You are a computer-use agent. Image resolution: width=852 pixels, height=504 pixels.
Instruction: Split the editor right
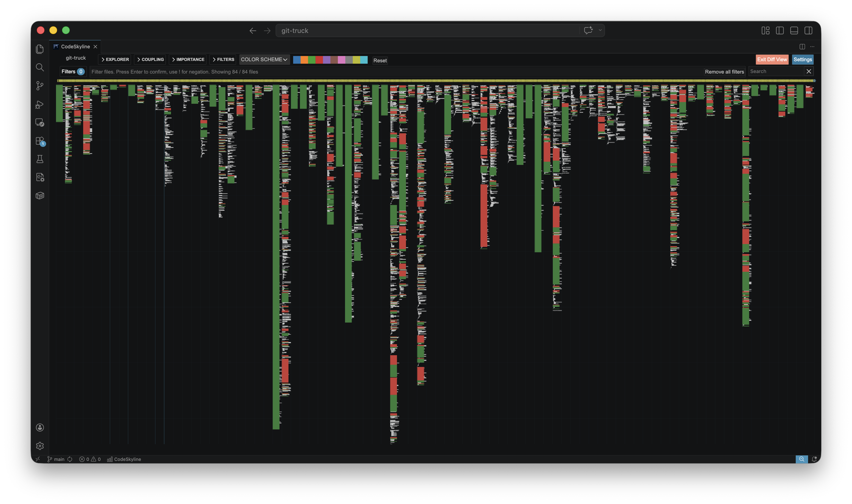(x=802, y=46)
